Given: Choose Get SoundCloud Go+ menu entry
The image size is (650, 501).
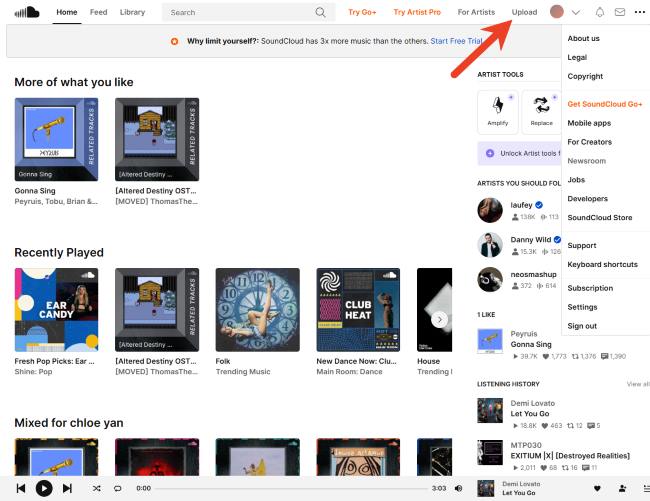Looking at the screenshot, I should [x=604, y=104].
